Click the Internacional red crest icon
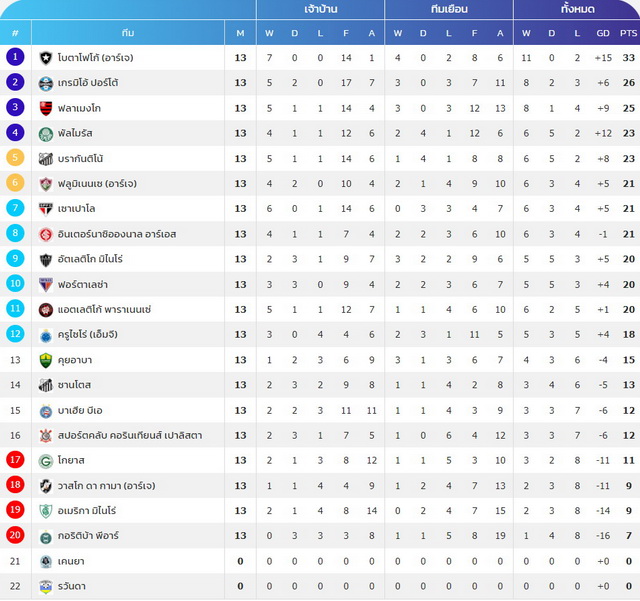The width and height of the screenshot is (640, 601). pos(46,234)
